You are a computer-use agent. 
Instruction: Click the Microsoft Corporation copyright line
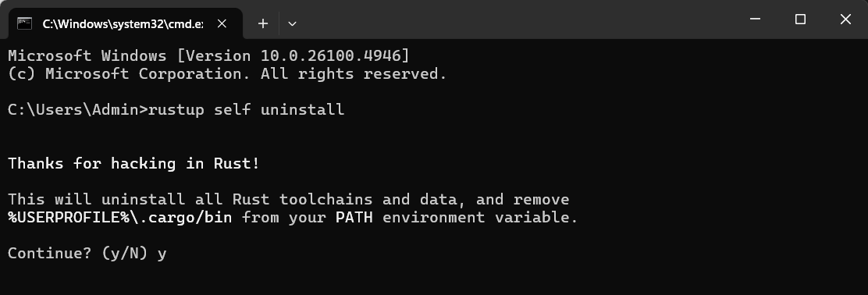(227, 73)
